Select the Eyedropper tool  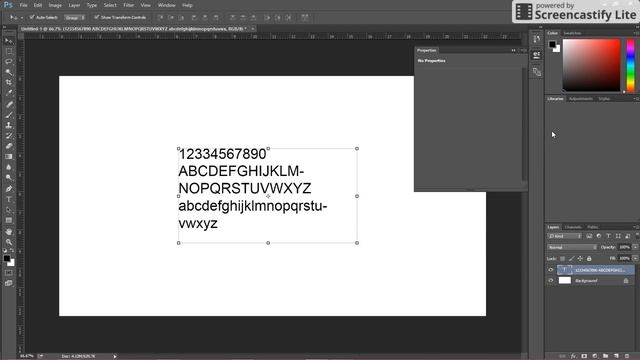pyautogui.click(x=9, y=93)
